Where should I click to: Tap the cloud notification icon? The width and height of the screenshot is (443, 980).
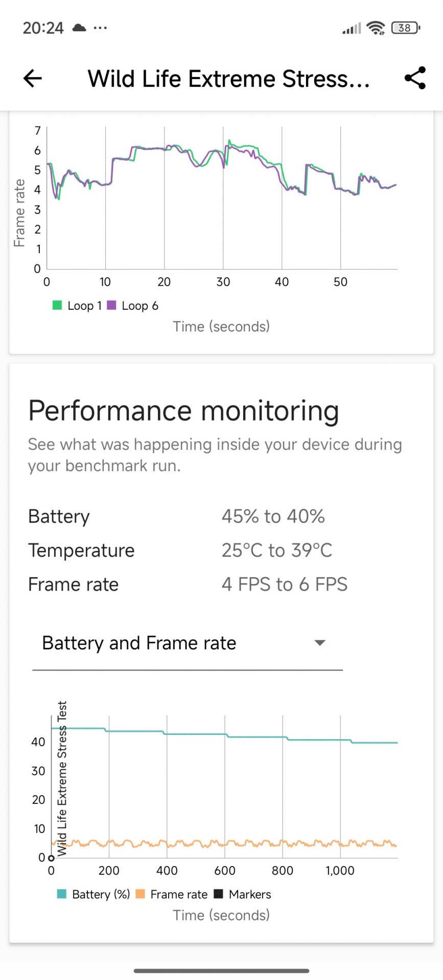point(79,28)
